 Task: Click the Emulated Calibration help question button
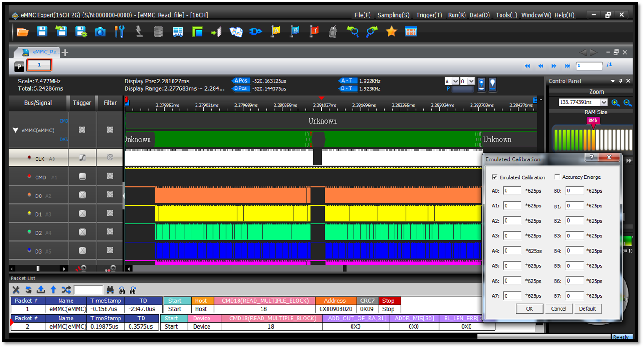tap(591, 158)
